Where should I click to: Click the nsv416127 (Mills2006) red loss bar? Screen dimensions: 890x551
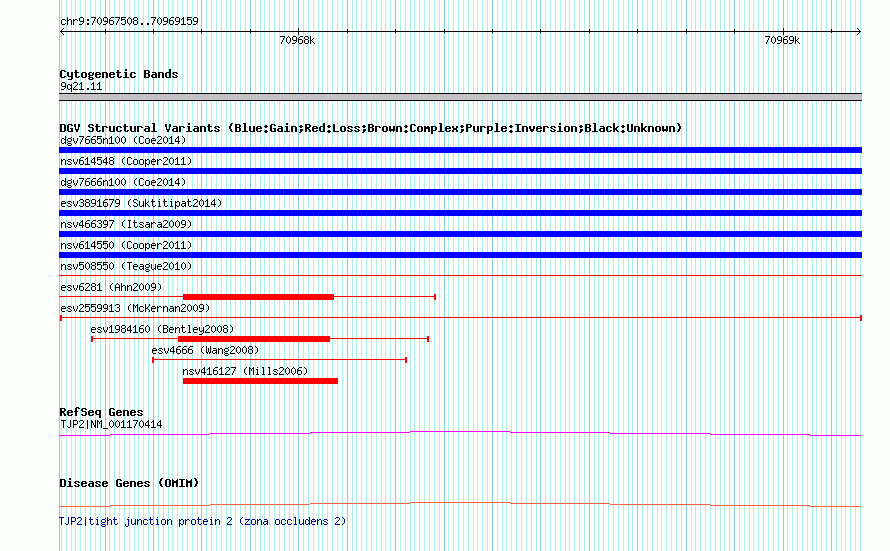pos(260,381)
